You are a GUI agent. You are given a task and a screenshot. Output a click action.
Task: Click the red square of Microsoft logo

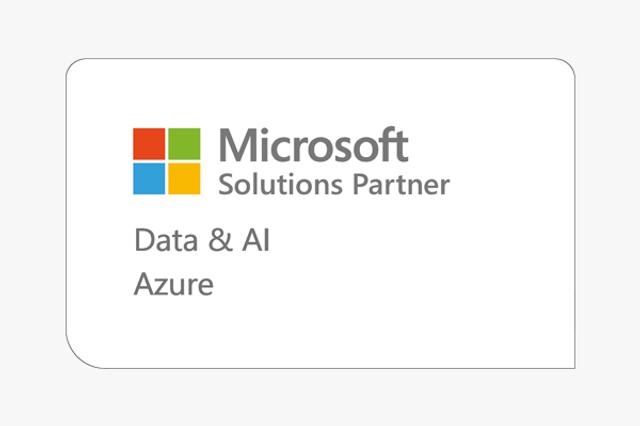[149, 143]
